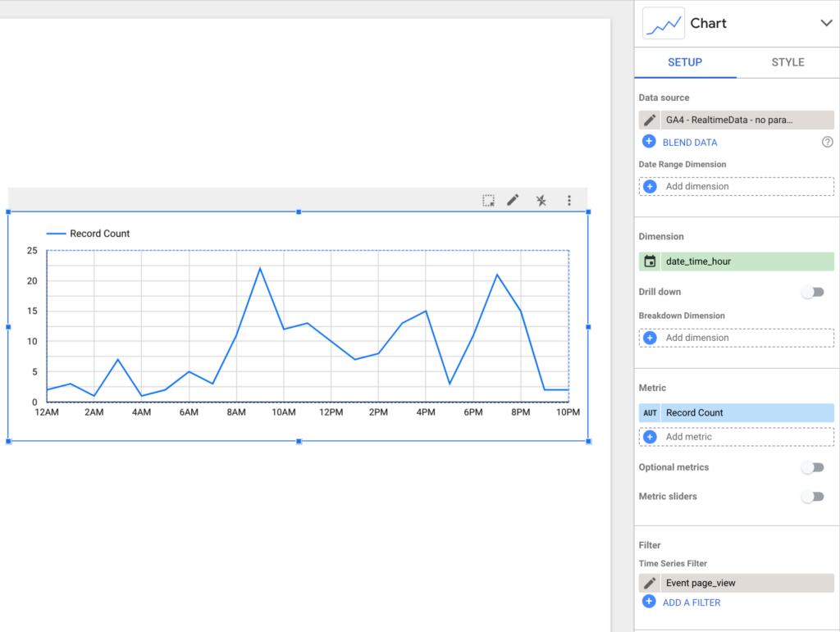Edit data source pencil icon
Image resolution: width=840 pixels, height=632 pixels.
(650, 120)
